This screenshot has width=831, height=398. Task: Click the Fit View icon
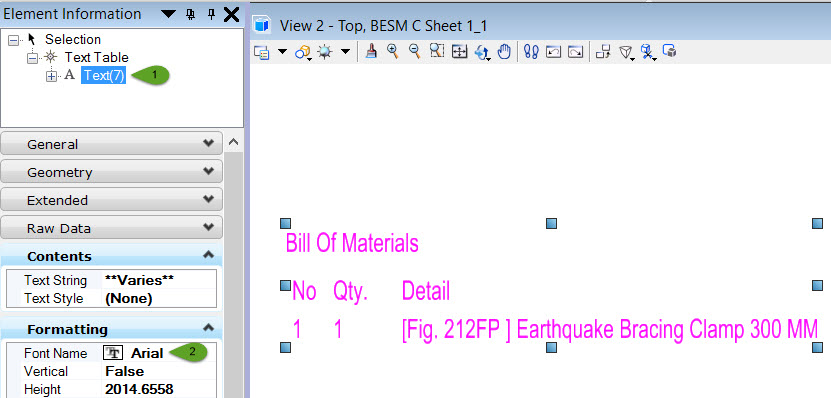pyautogui.click(x=459, y=51)
